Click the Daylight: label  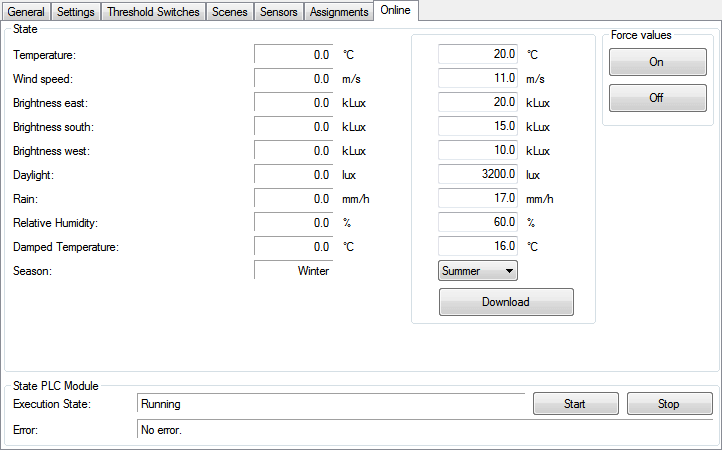[x=33, y=175]
